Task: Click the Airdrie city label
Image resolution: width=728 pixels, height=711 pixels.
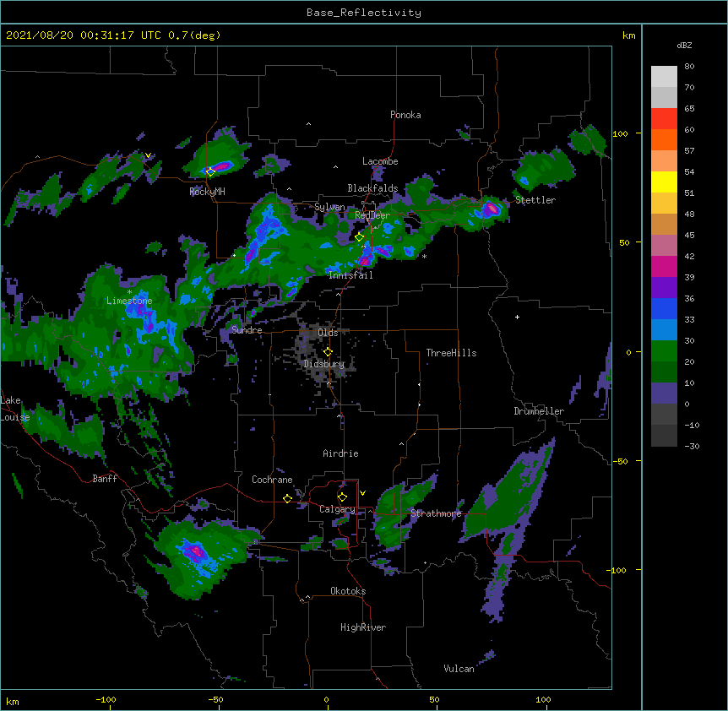Action: [x=340, y=453]
